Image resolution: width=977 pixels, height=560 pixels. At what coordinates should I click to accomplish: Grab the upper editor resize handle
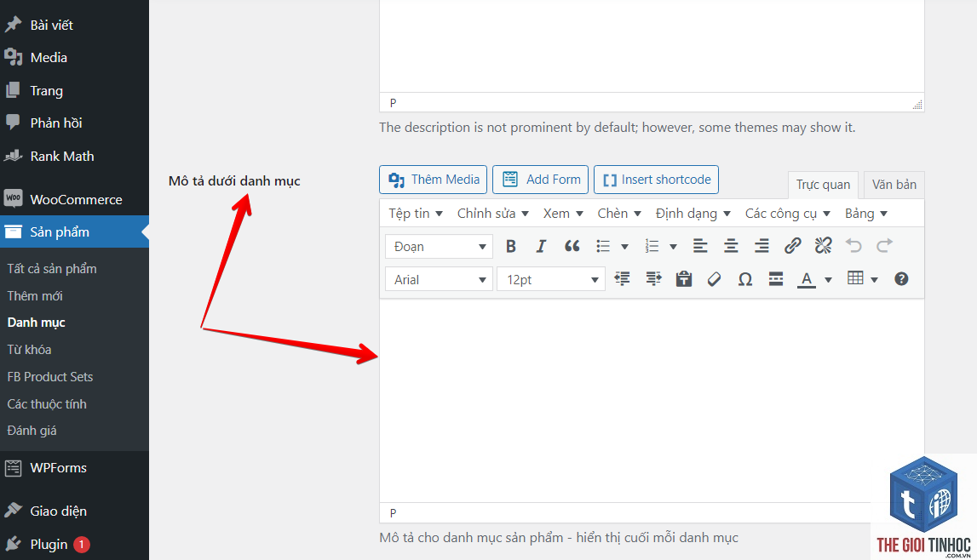[917, 105]
